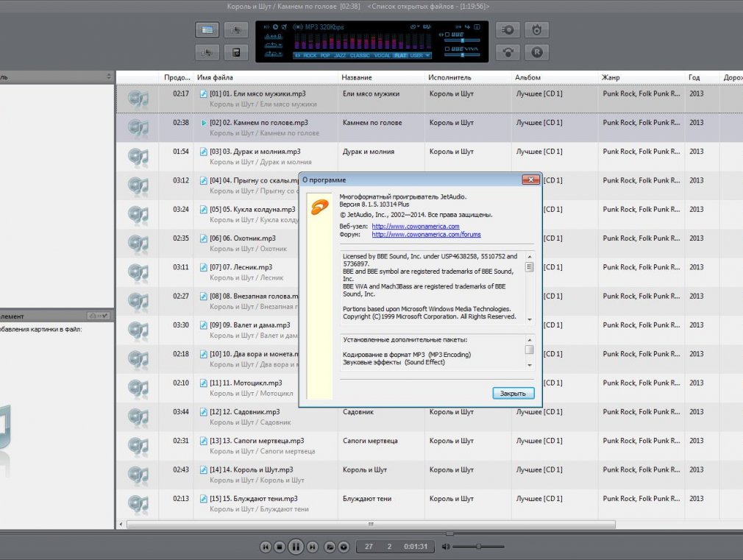Select the ROCK equalizer preset

click(x=310, y=55)
